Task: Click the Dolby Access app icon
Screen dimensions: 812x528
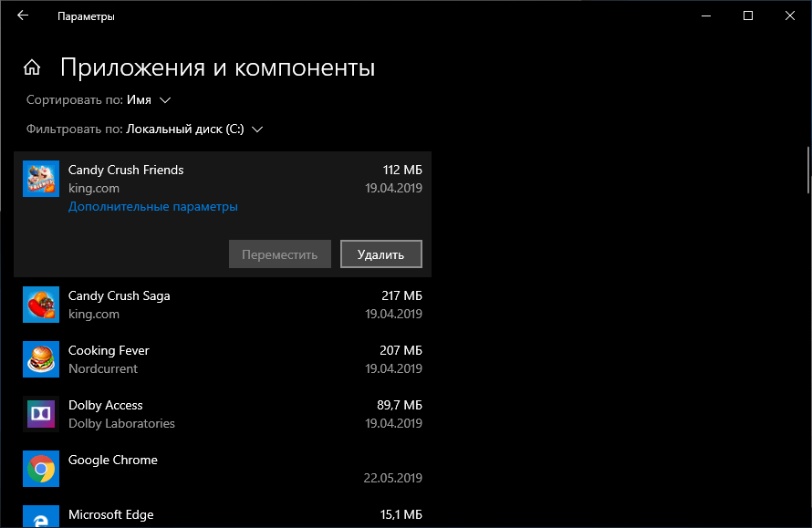Action: 40,414
